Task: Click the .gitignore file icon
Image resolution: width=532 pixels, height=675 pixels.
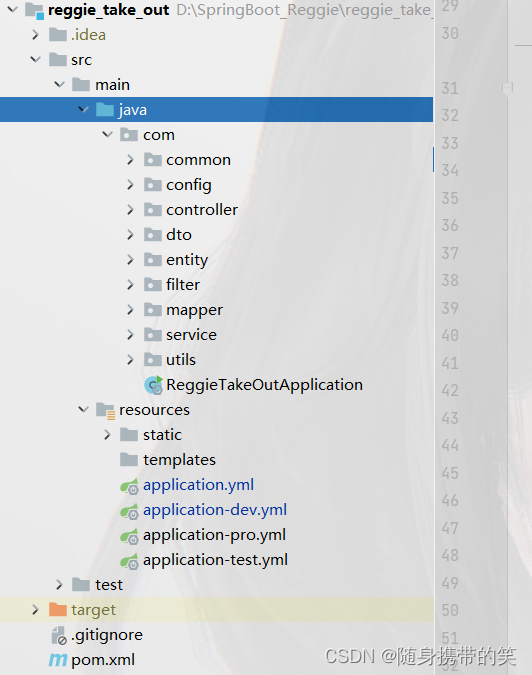Action: (x=58, y=635)
